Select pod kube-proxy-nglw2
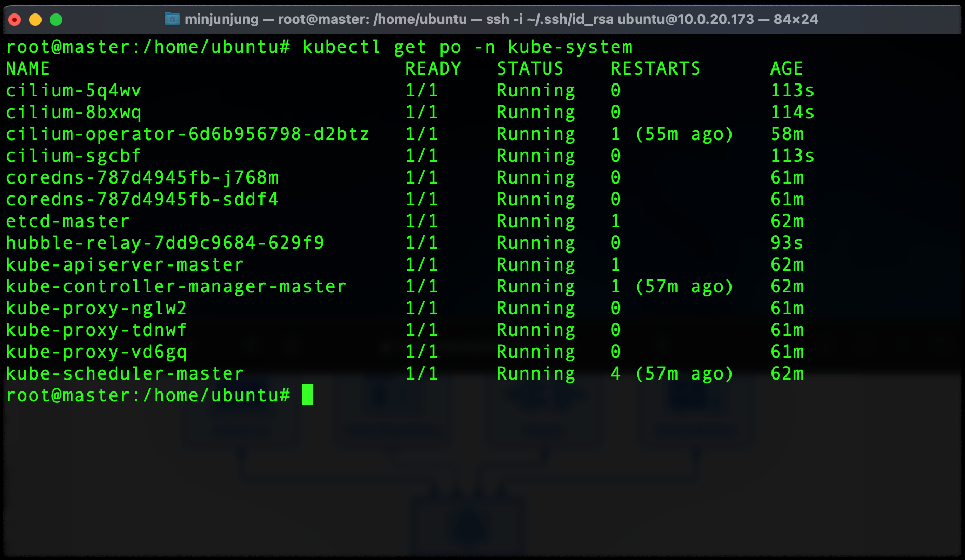 [96, 309]
